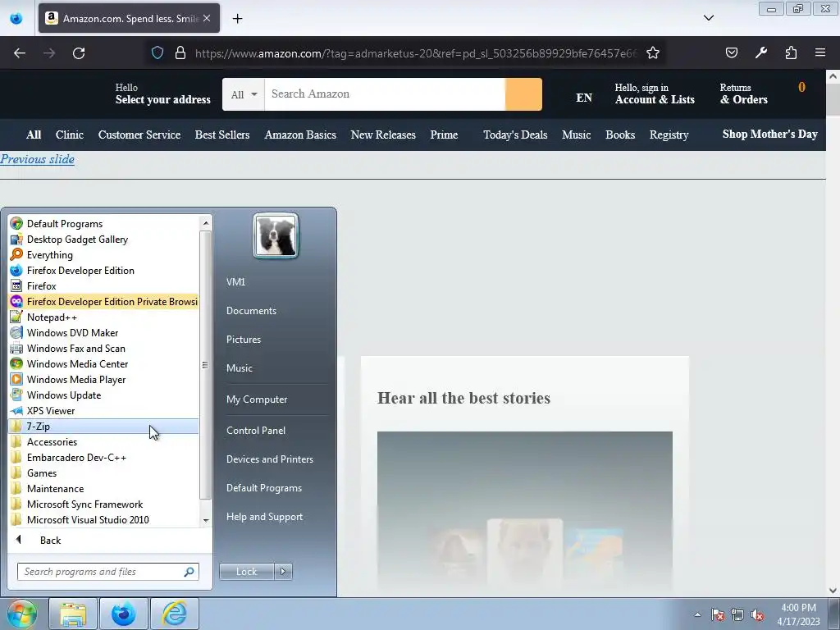The height and width of the screenshot is (630, 840).
Task: Click the Search Amazon field
Action: tap(385, 94)
